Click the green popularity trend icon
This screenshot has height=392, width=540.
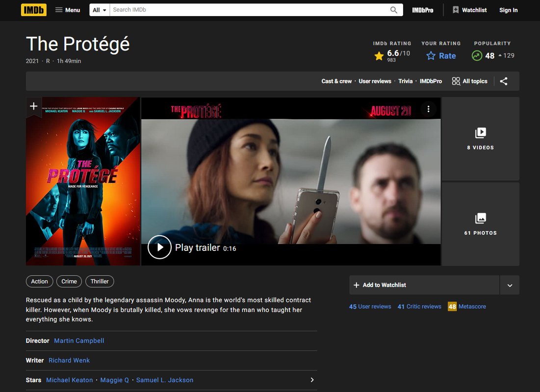pyautogui.click(x=477, y=55)
